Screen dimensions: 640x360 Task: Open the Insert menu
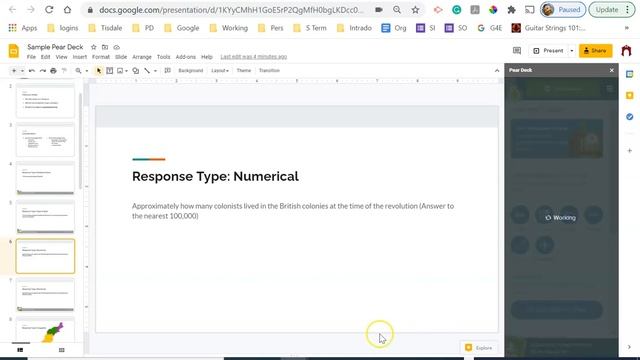click(x=80, y=57)
